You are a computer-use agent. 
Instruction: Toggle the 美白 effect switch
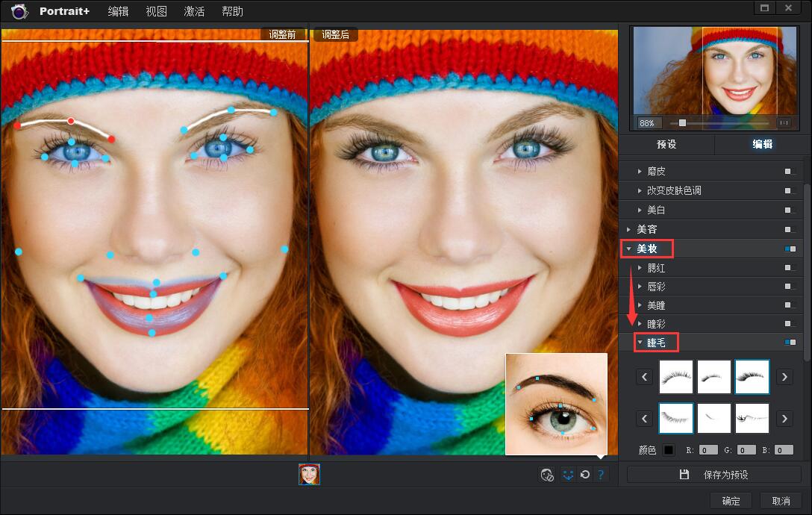pyautogui.click(x=790, y=210)
